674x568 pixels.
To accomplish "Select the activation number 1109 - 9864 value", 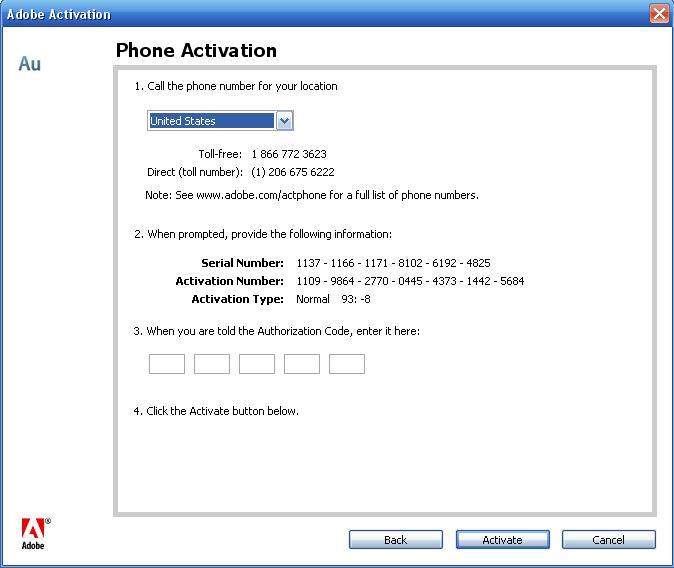I will (x=410, y=281).
